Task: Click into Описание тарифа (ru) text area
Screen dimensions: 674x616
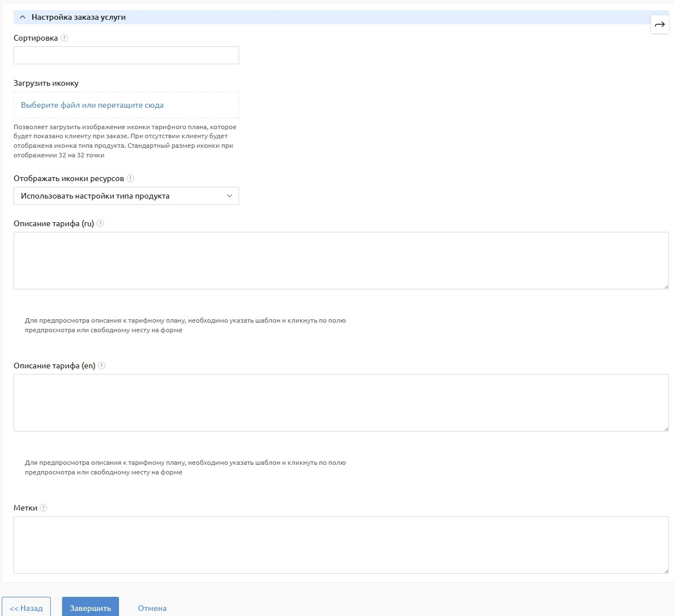Action: (341, 261)
